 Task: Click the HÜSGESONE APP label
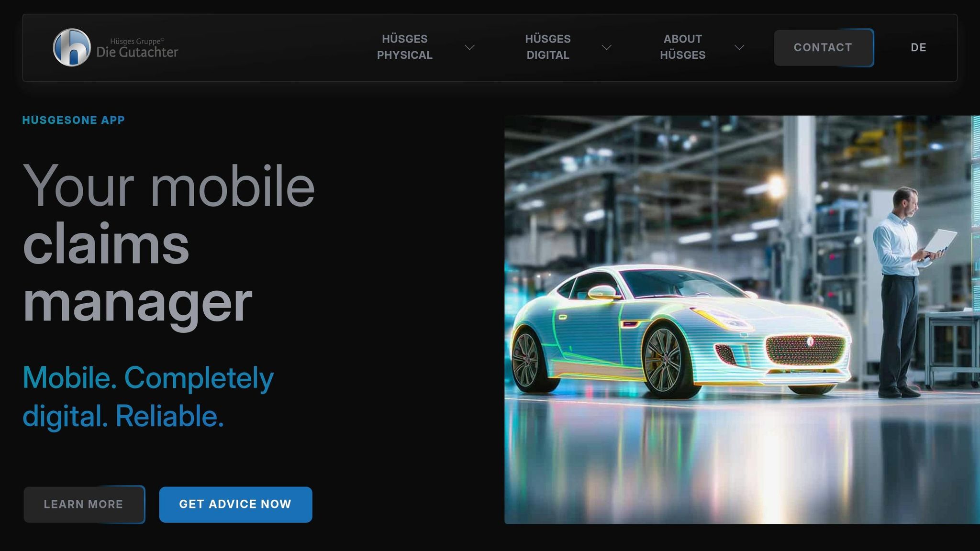click(74, 120)
